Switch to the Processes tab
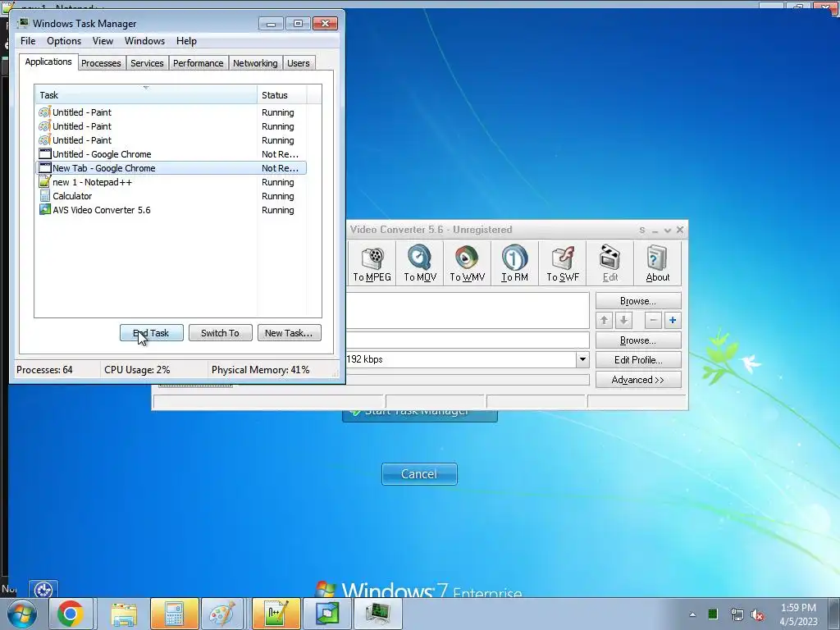This screenshot has height=630, width=840. point(101,63)
